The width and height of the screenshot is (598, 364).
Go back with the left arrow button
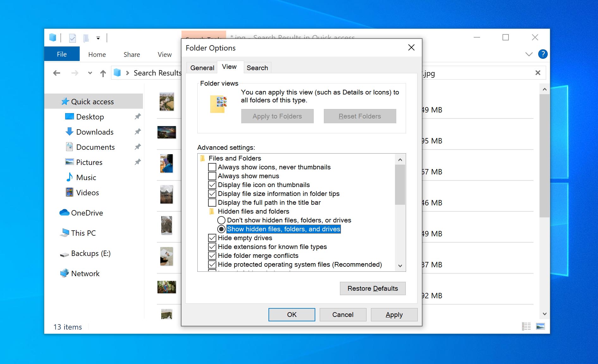click(x=57, y=73)
